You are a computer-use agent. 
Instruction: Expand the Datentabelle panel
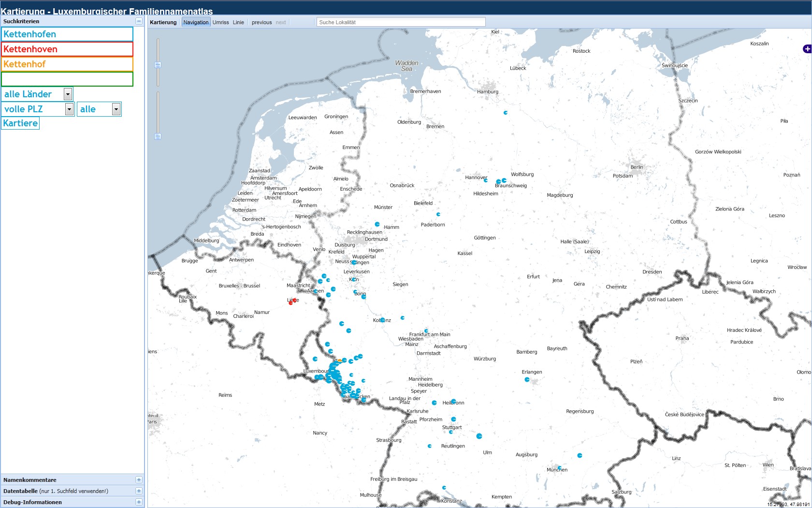coord(139,491)
